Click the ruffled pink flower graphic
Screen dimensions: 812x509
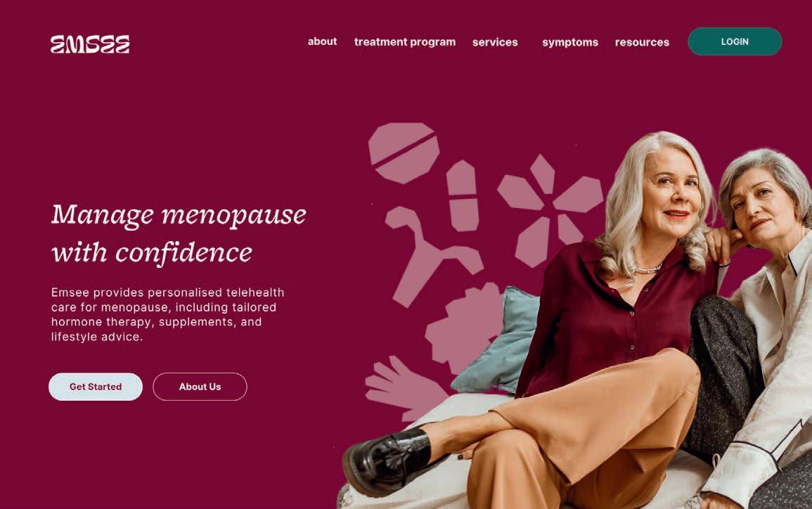coord(463,326)
